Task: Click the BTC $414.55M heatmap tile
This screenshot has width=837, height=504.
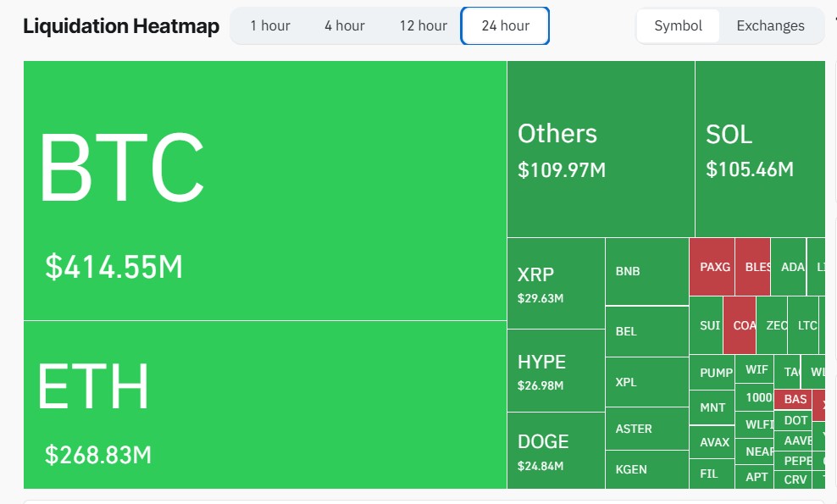Action: pos(264,191)
